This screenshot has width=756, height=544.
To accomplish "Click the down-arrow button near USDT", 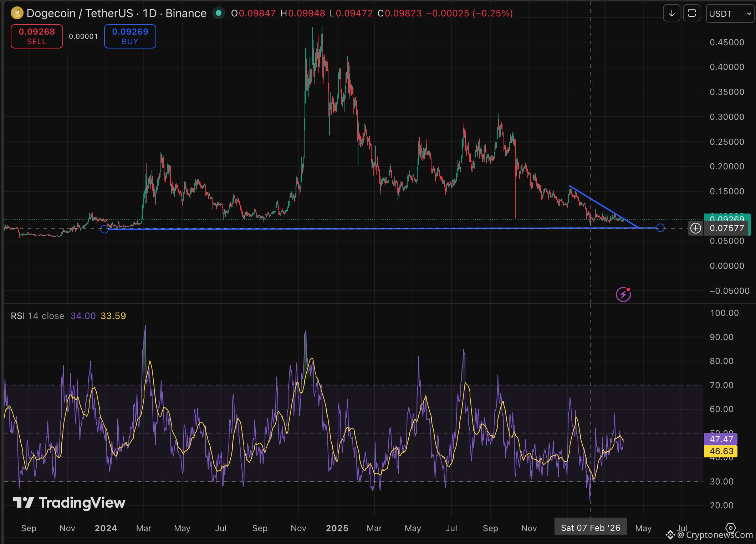I will (x=671, y=14).
